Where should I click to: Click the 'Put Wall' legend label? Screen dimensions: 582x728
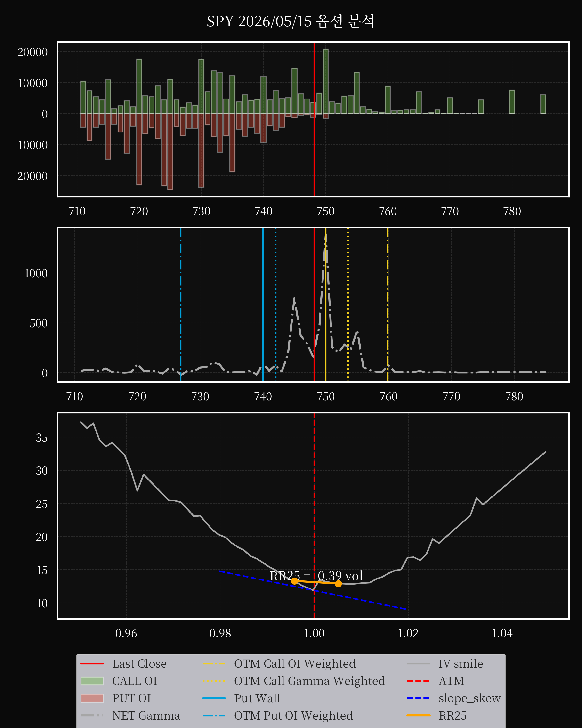[x=257, y=698]
